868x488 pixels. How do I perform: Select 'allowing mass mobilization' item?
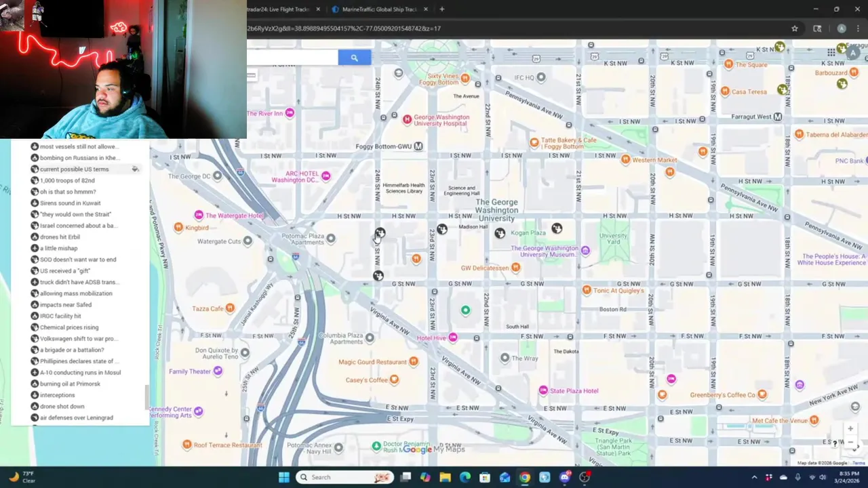tap(76, 293)
